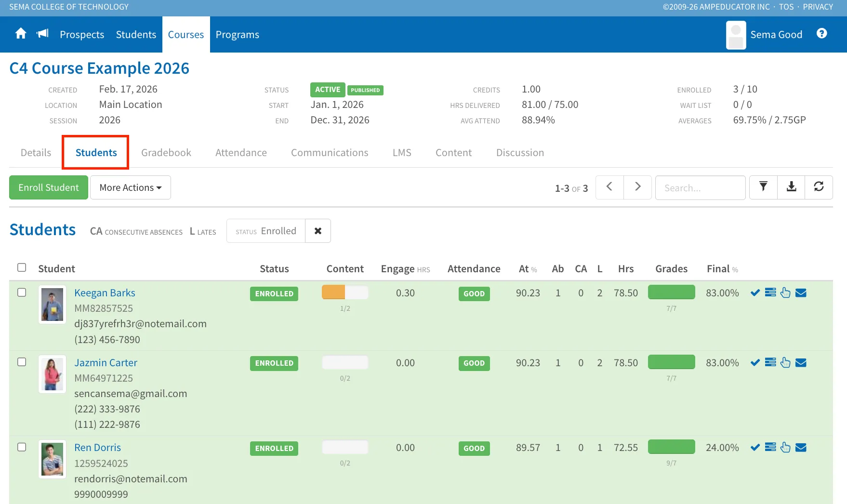The height and width of the screenshot is (504, 847).
Task: Click checkmark icon for Keegan Barks
Action: [755, 293]
